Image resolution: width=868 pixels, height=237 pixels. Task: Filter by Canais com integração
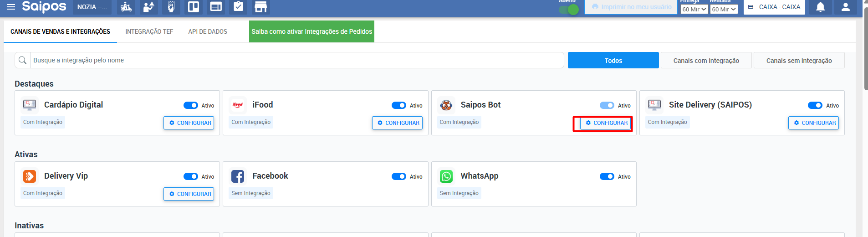(706, 60)
